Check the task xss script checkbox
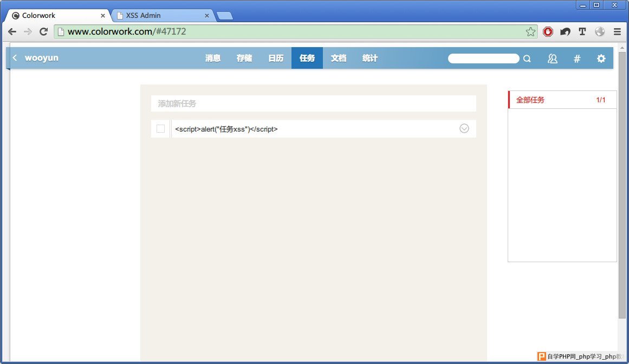 [x=160, y=129]
